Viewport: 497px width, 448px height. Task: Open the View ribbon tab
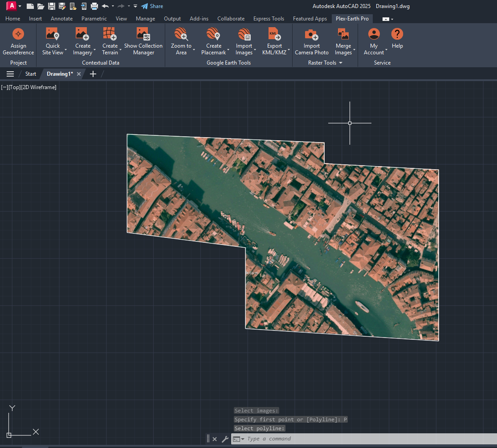coord(121,19)
